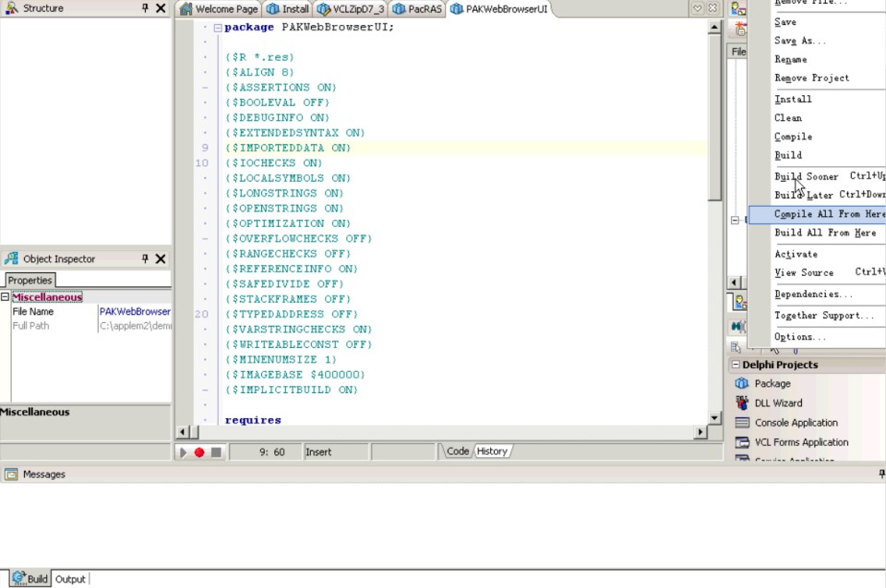Collapse the Delphi Projects palette category
886x588 pixels.
point(736,365)
